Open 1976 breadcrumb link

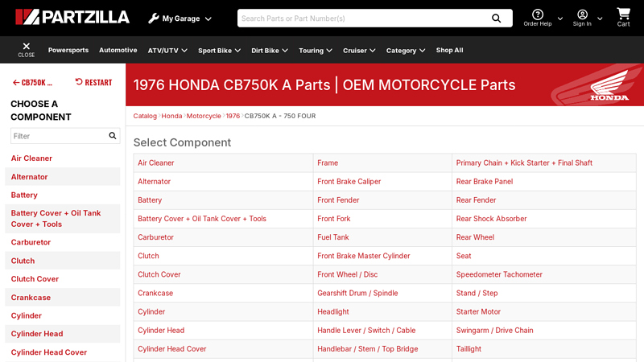click(233, 116)
